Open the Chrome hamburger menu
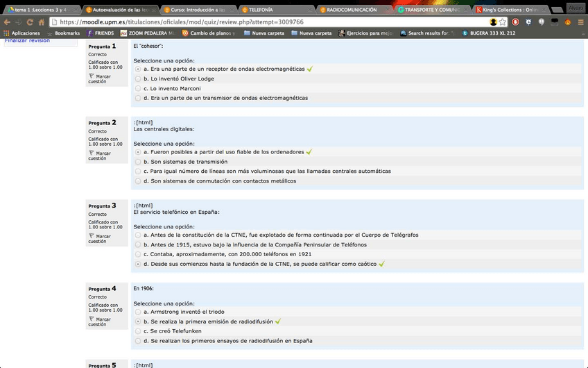 tap(581, 22)
